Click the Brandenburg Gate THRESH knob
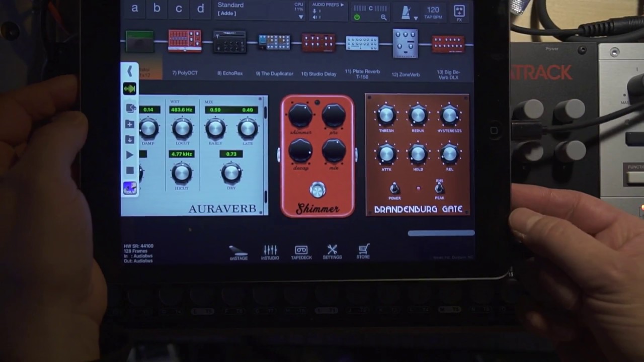This screenshot has width=644, height=362. click(386, 115)
